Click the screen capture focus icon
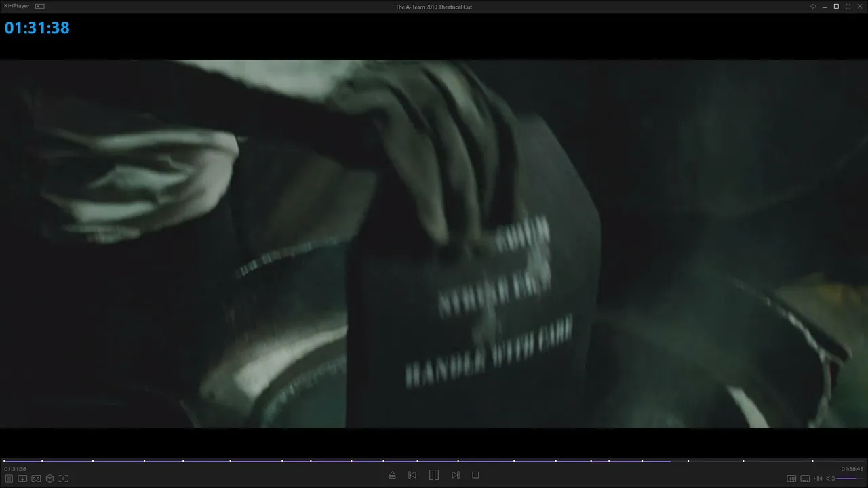Screen dimensions: 868x488 63,479
